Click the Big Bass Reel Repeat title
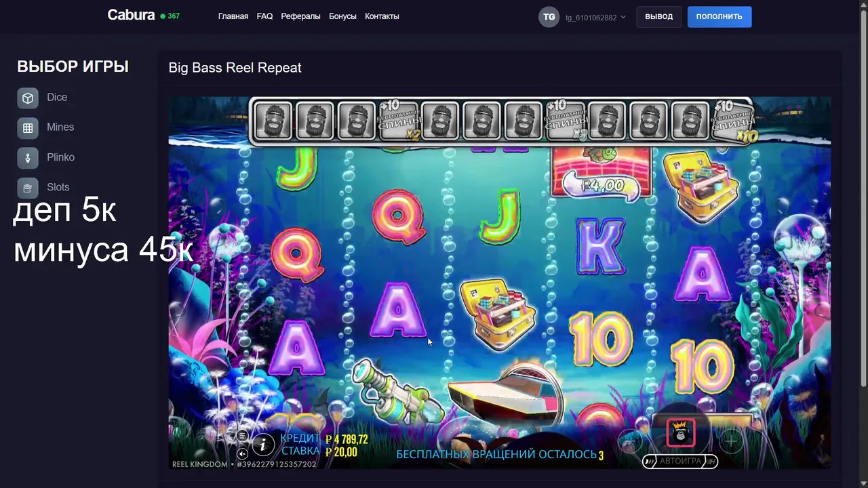This screenshot has height=488, width=868. [235, 68]
